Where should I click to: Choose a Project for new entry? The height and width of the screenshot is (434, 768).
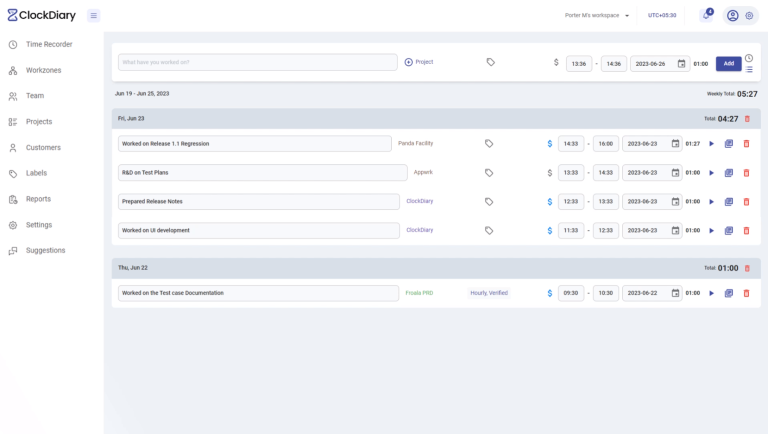click(419, 62)
